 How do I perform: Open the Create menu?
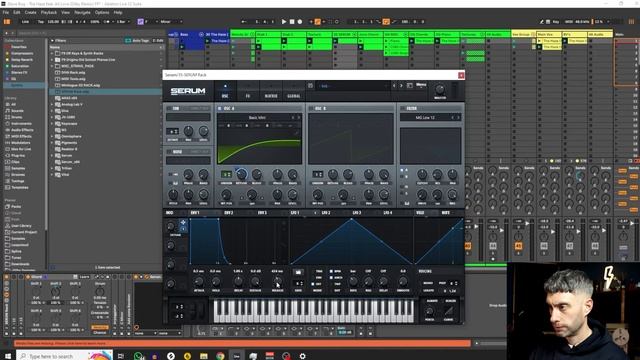(30, 13)
